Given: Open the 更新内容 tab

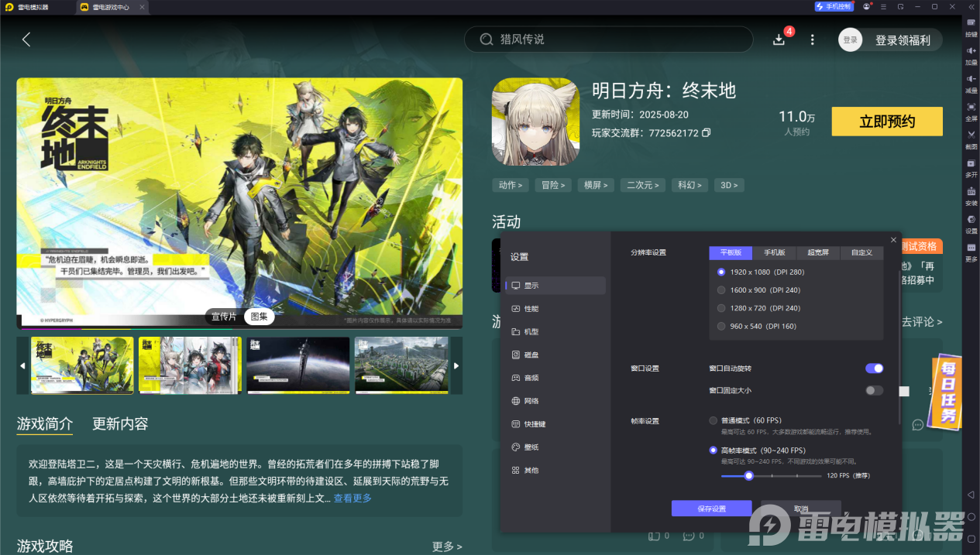Looking at the screenshot, I should pos(119,424).
